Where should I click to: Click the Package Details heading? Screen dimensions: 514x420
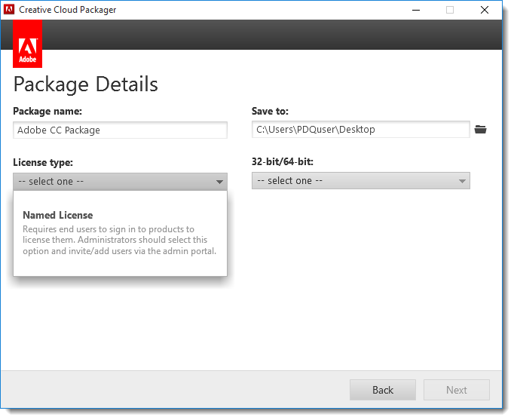coord(86,84)
